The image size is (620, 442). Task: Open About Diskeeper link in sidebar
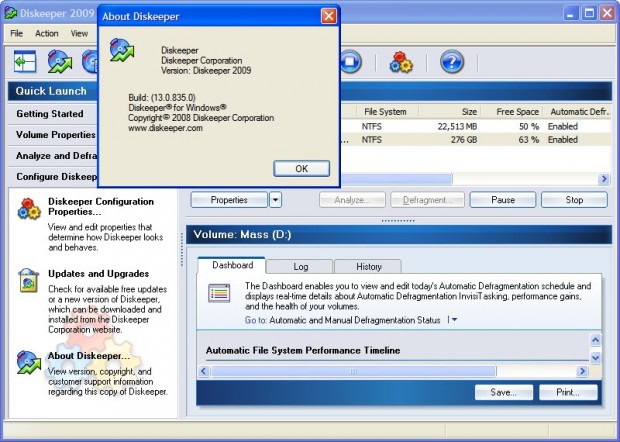click(x=89, y=356)
